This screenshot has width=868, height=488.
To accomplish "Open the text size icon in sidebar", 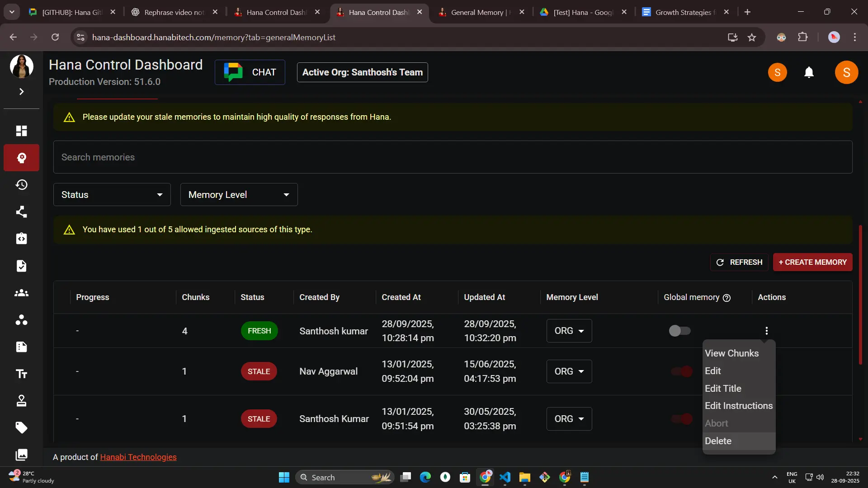I will (21, 374).
